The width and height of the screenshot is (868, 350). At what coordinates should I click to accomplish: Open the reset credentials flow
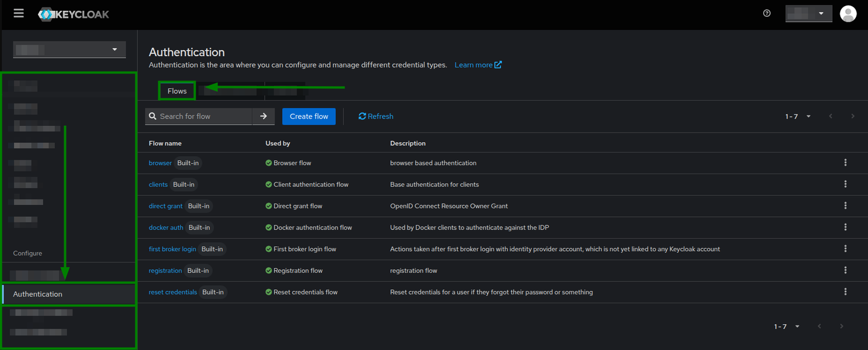tap(172, 292)
